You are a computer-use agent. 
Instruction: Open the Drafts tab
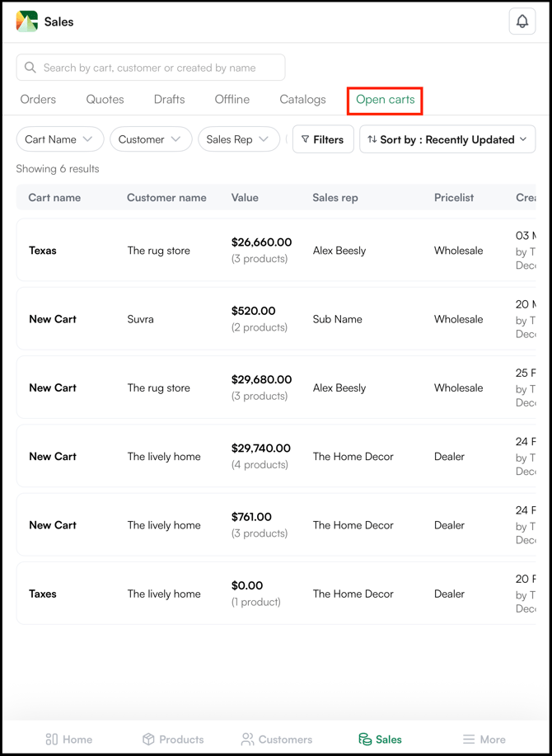[170, 99]
